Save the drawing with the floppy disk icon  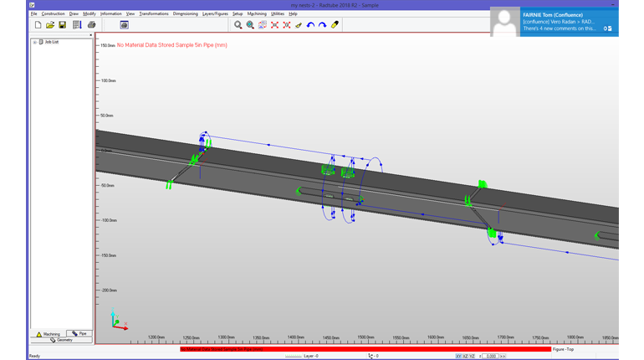(63, 25)
